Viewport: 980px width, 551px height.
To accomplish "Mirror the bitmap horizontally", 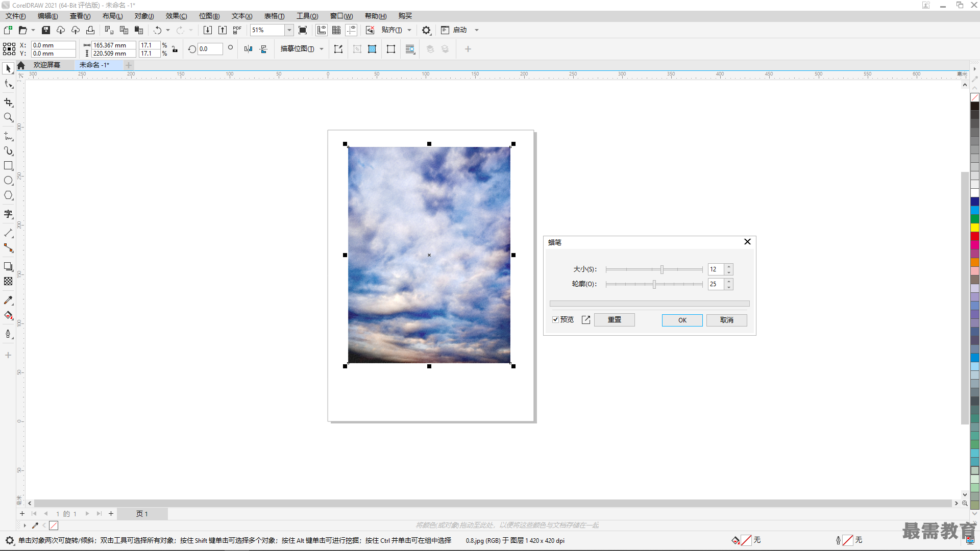I will (x=248, y=49).
